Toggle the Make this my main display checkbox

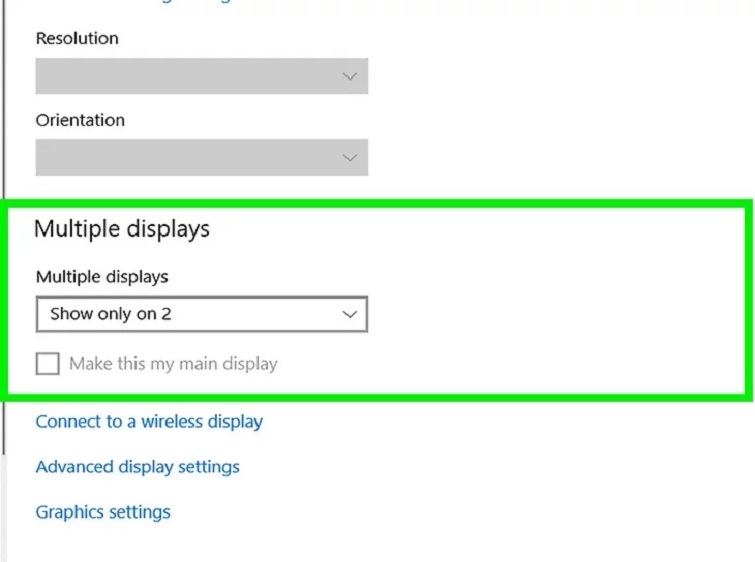[x=47, y=364]
